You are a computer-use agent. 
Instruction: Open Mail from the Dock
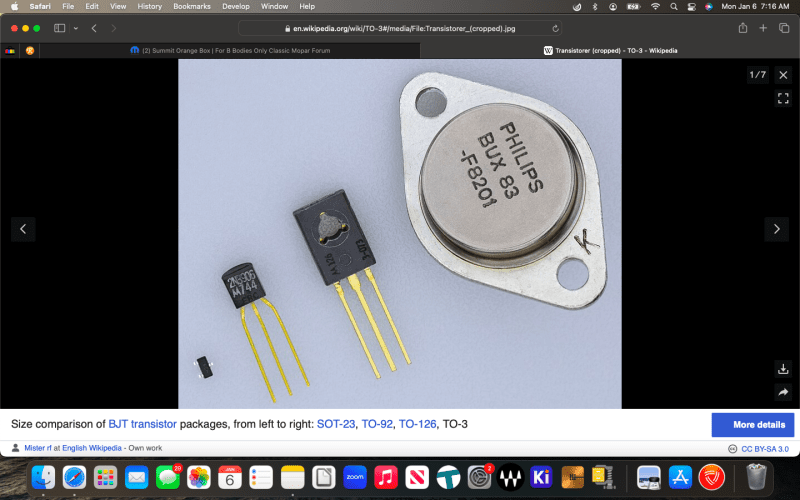tap(136, 478)
